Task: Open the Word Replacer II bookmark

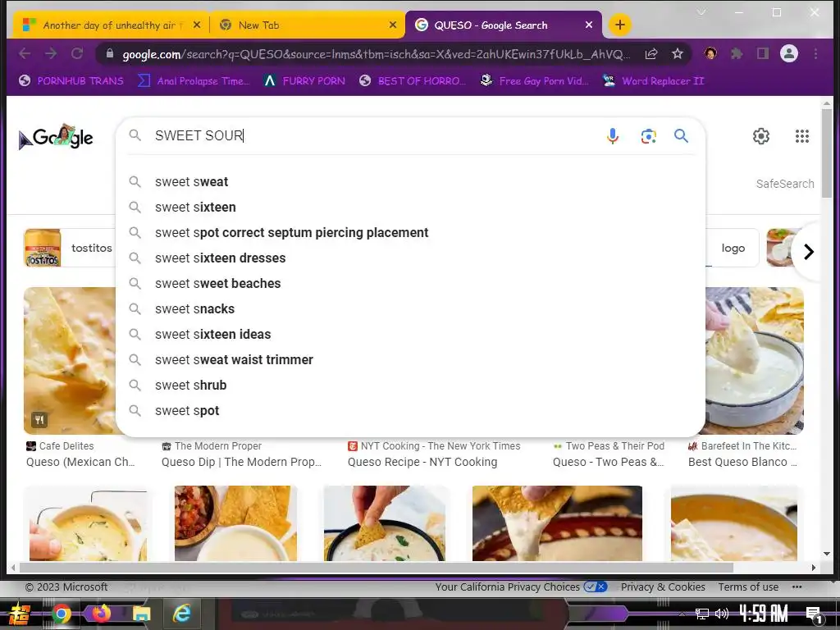Action: coord(653,81)
